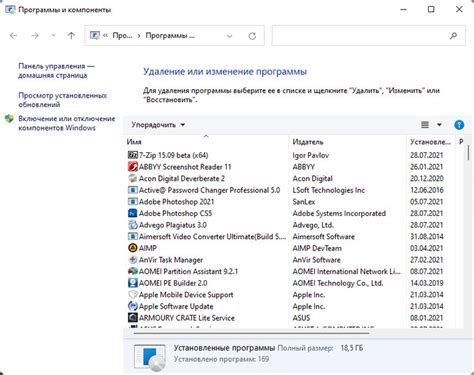This screenshot has width=474, height=375.
Task: Go back with the left arrow
Action: point(14,35)
